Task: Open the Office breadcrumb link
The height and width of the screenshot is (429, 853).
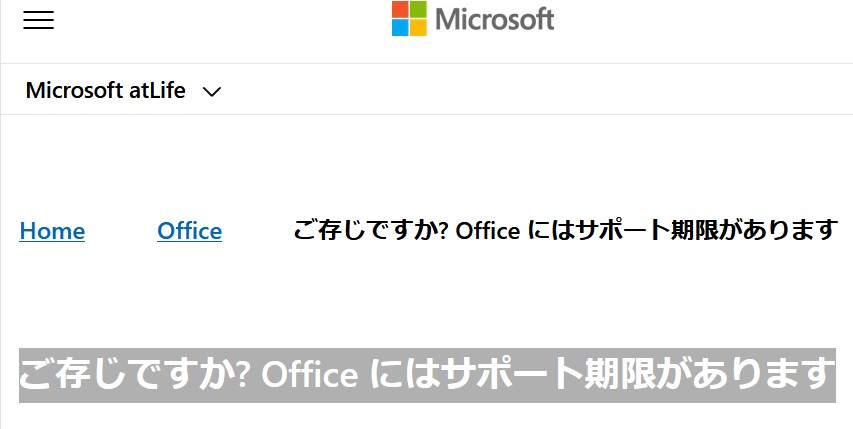Action: 189,231
